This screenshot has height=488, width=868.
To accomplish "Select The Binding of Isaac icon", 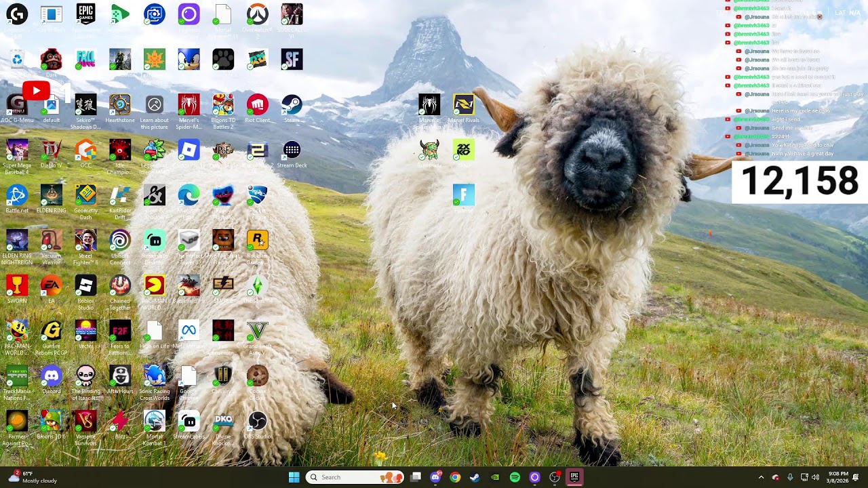I will pyautogui.click(x=85, y=383).
